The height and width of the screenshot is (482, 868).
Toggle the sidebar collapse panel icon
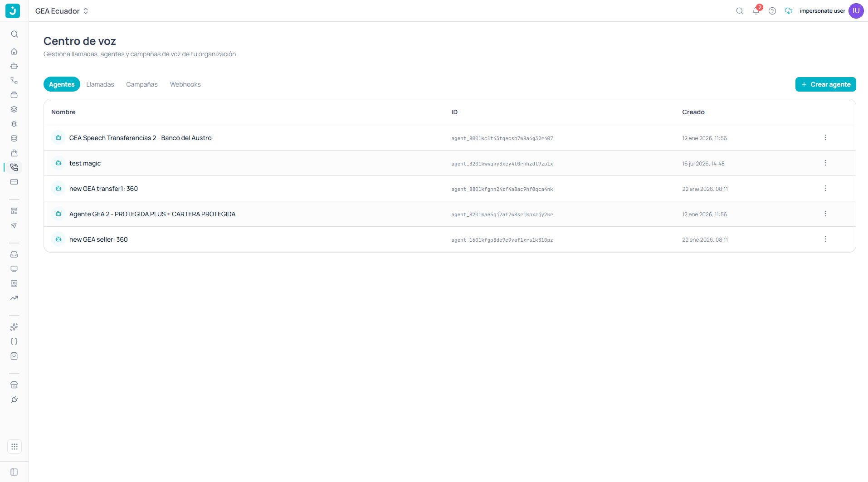[x=14, y=472]
